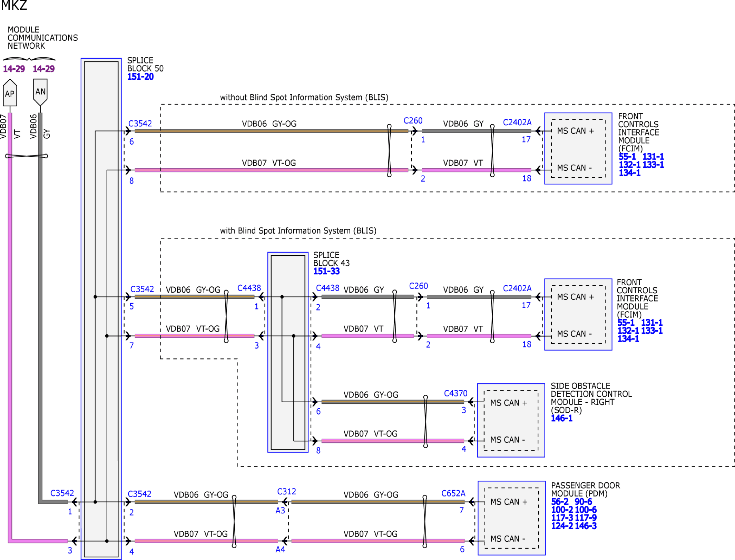Select the PASSENGER DOOR MODULE (PDM) label

tap(586, 490)
